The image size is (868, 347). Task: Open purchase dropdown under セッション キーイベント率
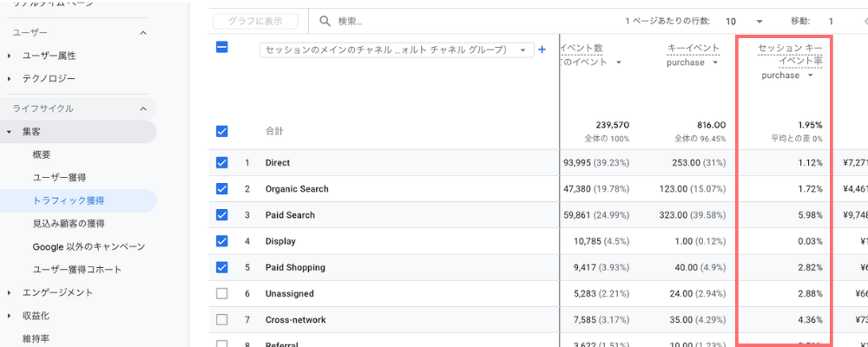(x=787, y=75)
